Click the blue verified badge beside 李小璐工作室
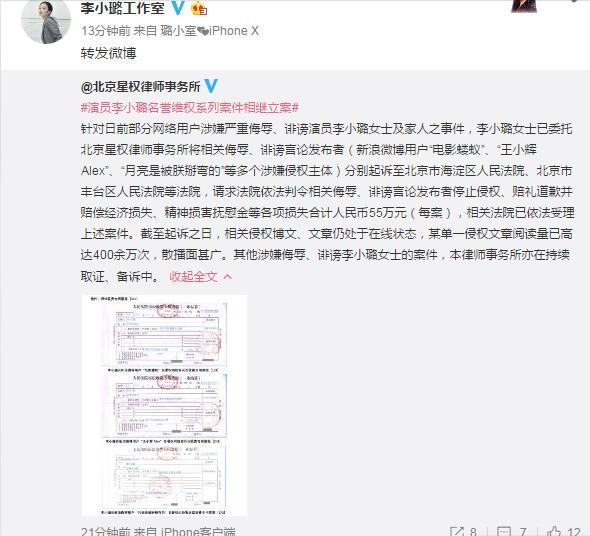This screenshot has height=536, width=590. click(177, 8)
